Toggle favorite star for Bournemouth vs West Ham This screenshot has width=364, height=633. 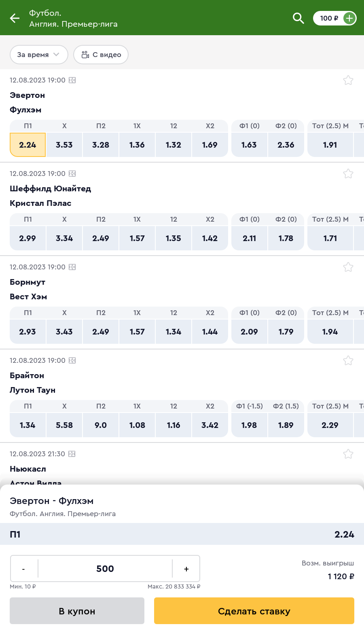pyautogui.click(x=348, y=267)
